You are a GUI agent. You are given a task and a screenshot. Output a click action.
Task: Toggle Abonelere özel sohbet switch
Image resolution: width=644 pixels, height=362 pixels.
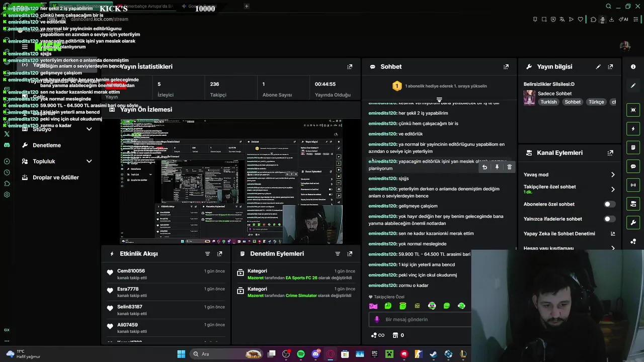(x=609, y=204)
